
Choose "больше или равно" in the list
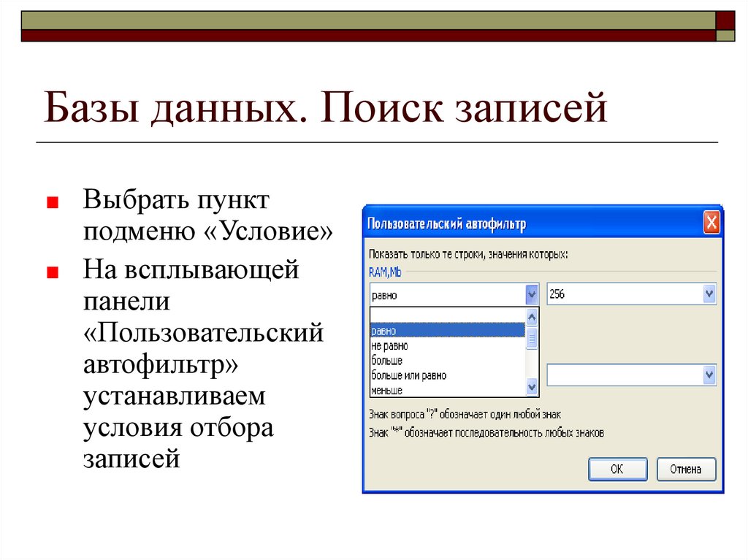point(448,375)
